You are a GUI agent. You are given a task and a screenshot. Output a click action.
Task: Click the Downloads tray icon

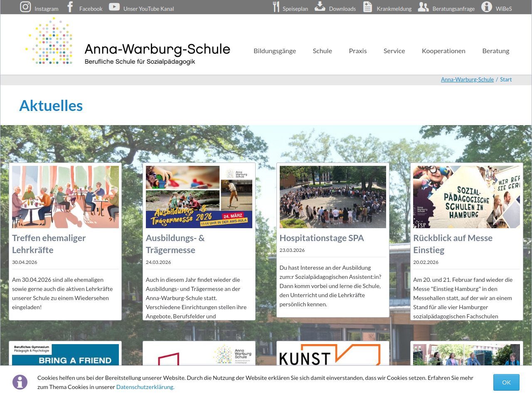(320, 7)
